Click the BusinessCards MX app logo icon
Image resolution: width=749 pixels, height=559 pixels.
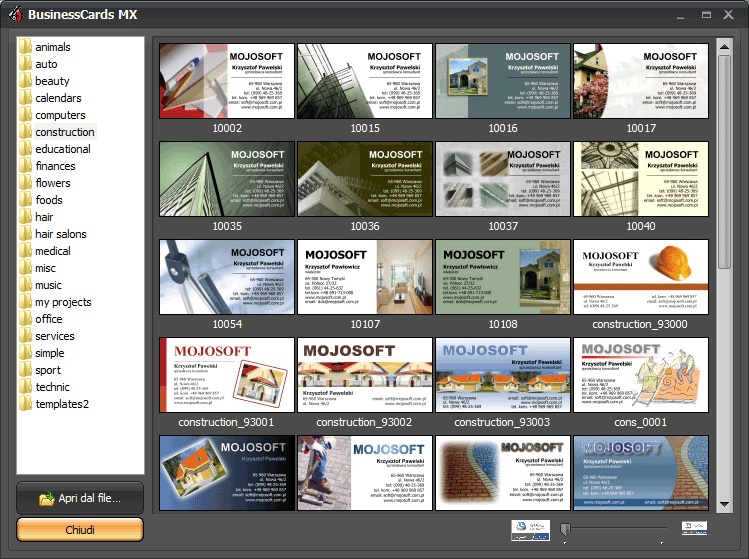(16, 14)
